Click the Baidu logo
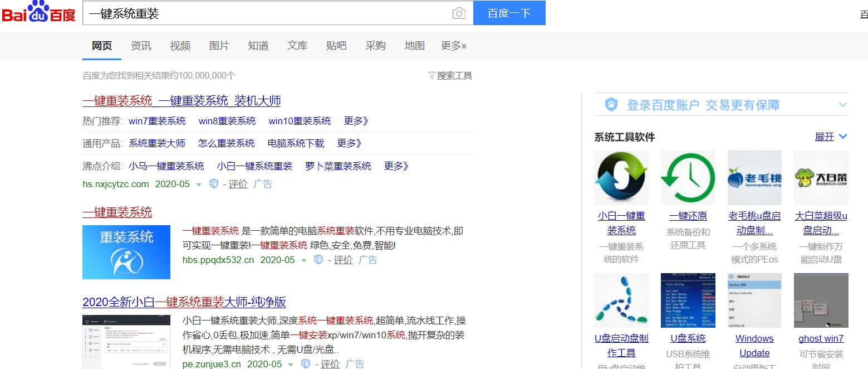Viewport: 868px width, 369px height. pyautogui.click(x=38, y=12)
